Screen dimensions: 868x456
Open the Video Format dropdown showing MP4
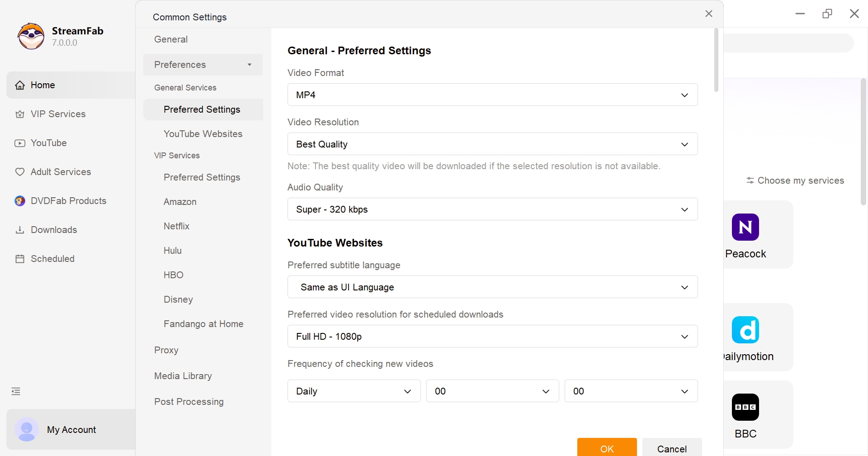click(x=492, y=95)
